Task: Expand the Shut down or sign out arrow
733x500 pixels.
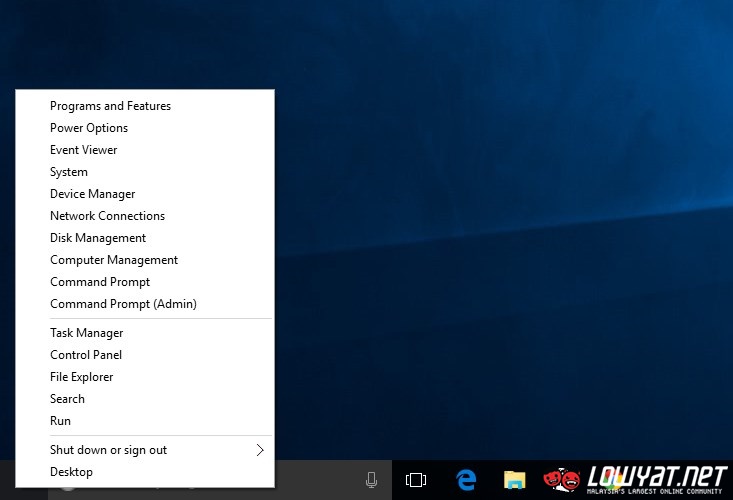Action: pos(260,450)
